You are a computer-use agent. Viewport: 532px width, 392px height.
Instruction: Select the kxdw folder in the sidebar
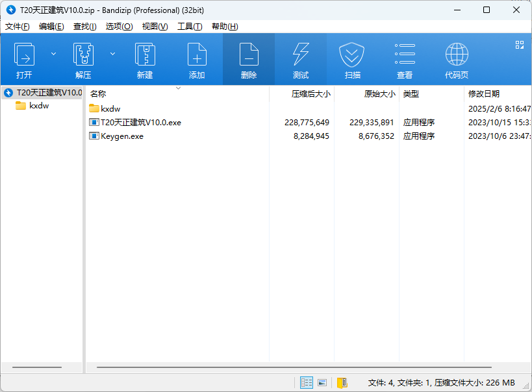pos(34,105)
